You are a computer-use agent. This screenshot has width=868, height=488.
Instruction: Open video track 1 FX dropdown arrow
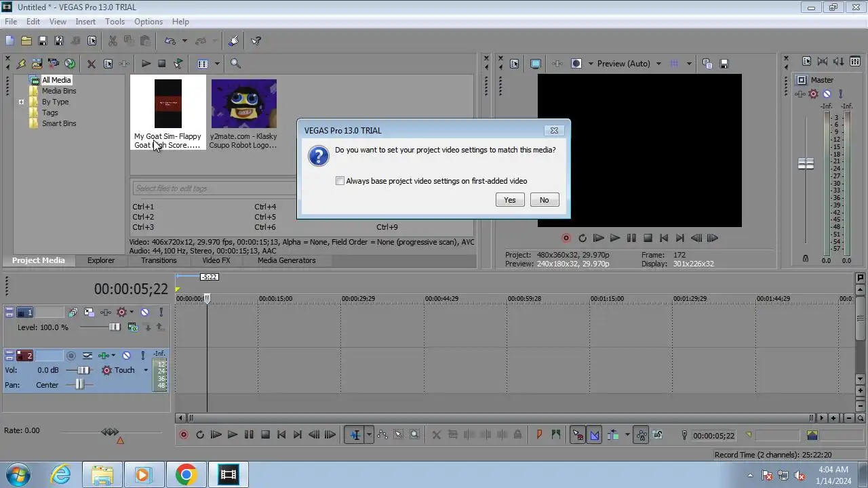pos(132,312)
